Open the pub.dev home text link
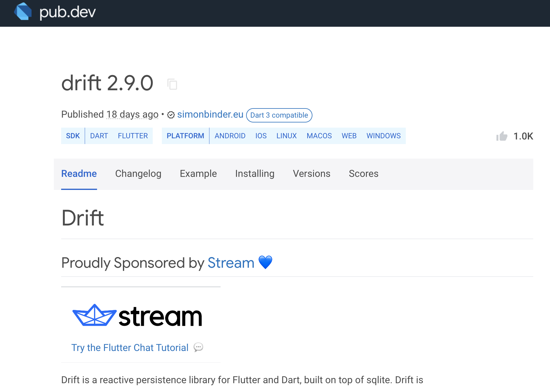 pos(68,12)
